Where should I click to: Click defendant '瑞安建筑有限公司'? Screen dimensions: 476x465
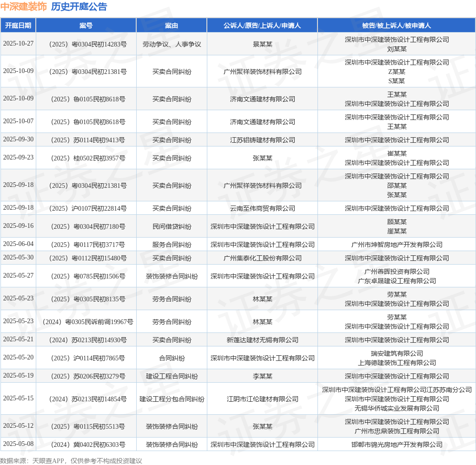tap(397, 353)
